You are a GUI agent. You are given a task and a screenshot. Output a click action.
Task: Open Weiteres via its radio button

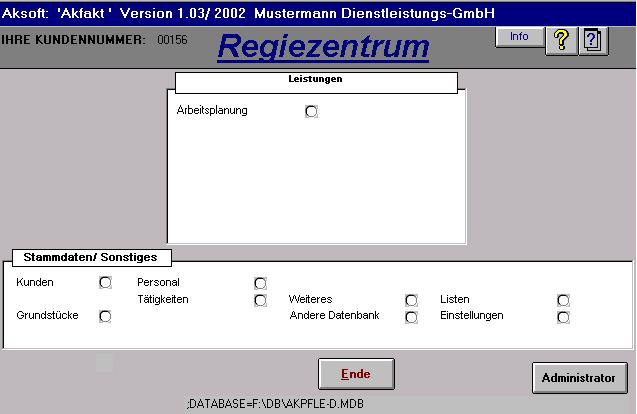411,300
